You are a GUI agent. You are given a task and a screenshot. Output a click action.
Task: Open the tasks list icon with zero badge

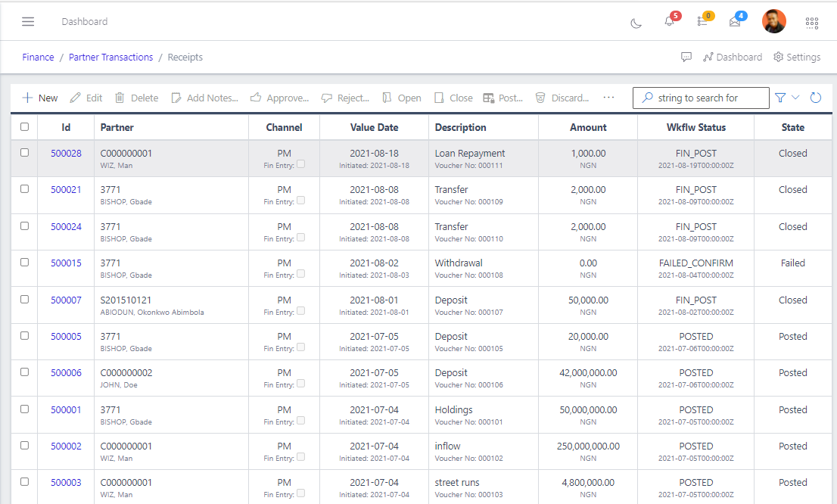702,22
